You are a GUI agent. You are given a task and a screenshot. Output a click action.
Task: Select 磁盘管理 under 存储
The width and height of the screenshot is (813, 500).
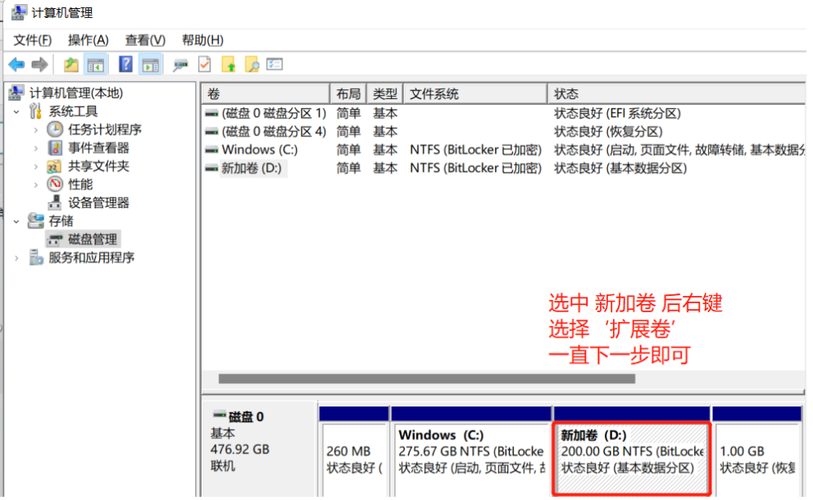(92, 239)
